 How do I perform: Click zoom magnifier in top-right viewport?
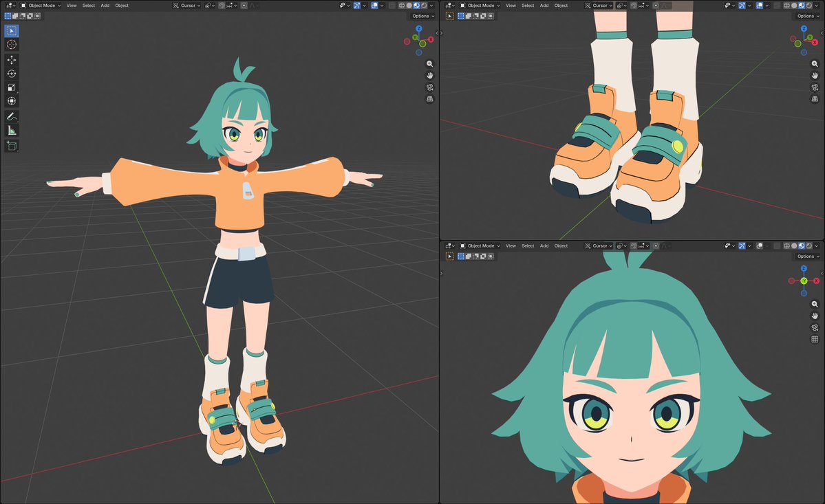tap(815, 63)
